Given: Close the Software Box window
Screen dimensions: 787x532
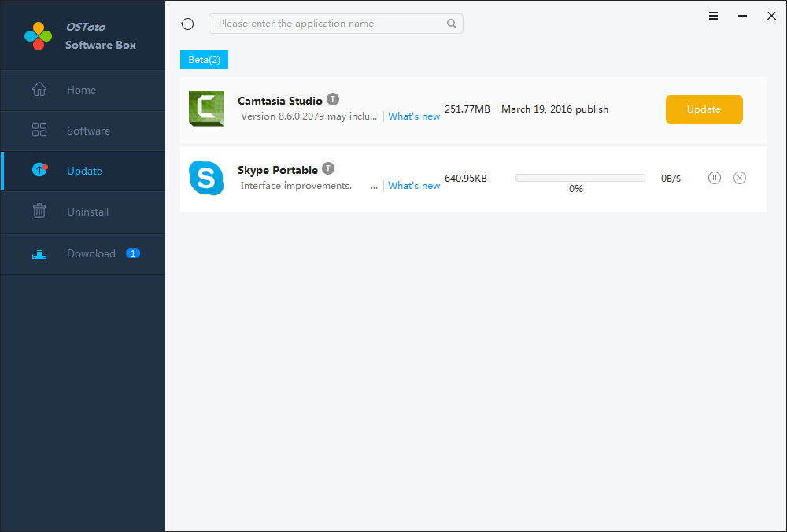Looking at the screenshot, I should click(x=771, y=16).
